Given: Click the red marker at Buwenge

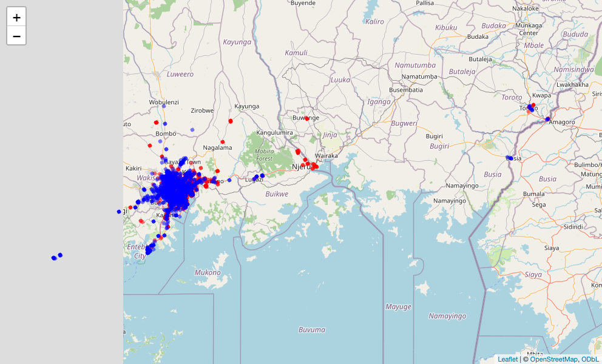Looking at the screenshot, I should pos(306,118).
